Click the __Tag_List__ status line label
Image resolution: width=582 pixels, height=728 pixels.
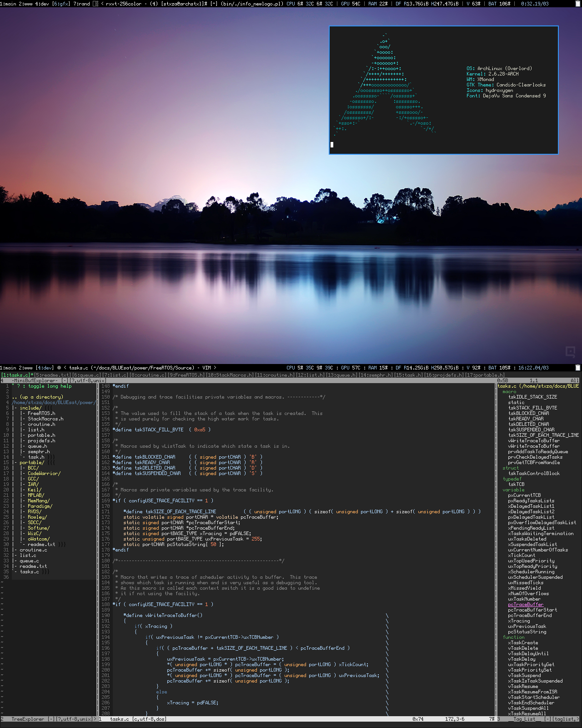(524, 719)
